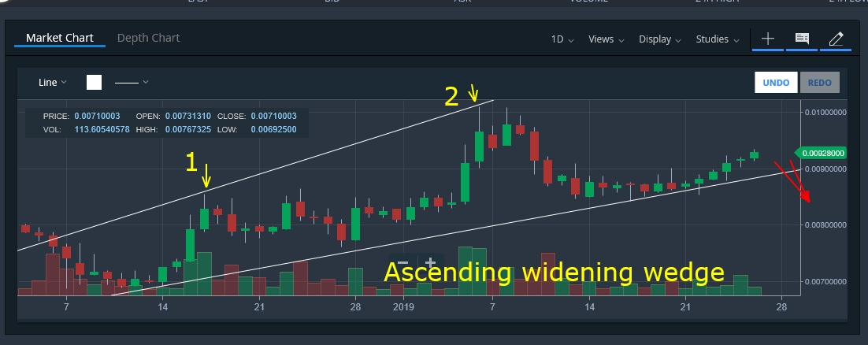Click the REDO button
The image size is (868, 345).
pos(819,83)
